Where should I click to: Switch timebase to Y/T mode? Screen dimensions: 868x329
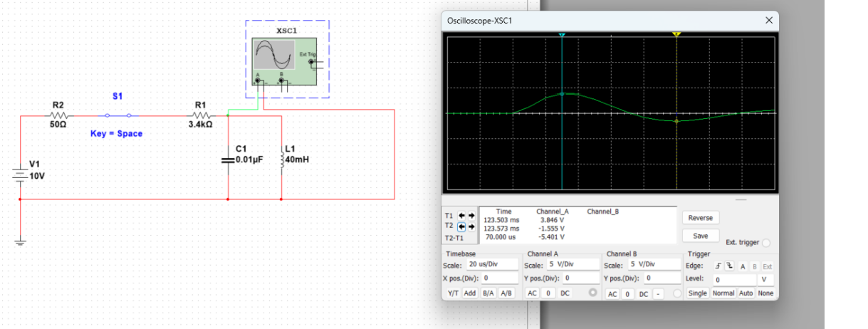(453, 293)
